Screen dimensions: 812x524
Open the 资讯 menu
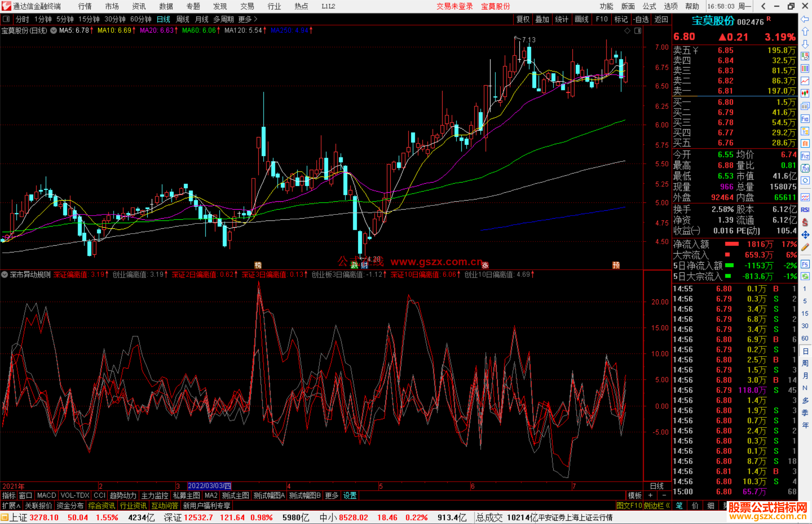[x=139, y=6]
